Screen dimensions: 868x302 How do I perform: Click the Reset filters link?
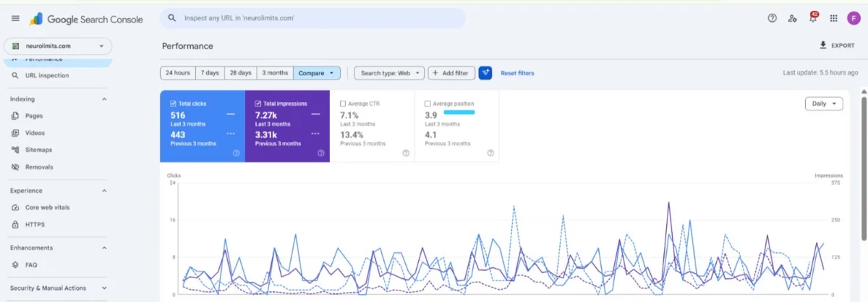pyautogui.click(x=517, y=73)
